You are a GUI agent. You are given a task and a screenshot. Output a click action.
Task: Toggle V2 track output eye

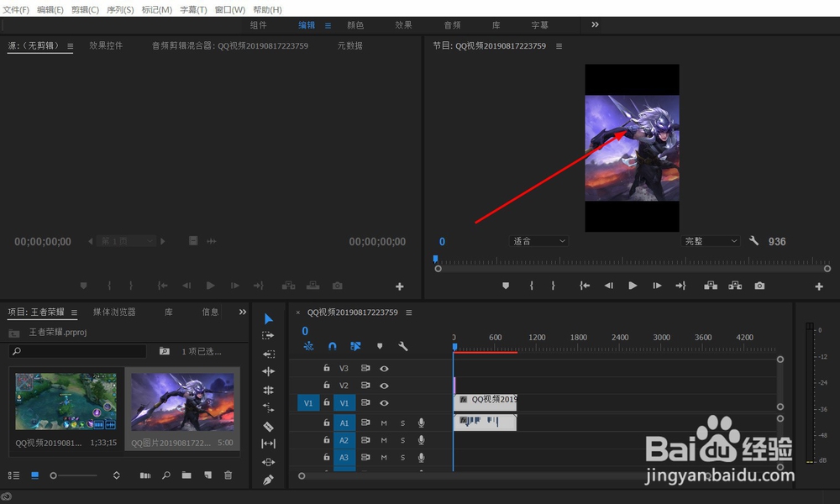point(384,386)
